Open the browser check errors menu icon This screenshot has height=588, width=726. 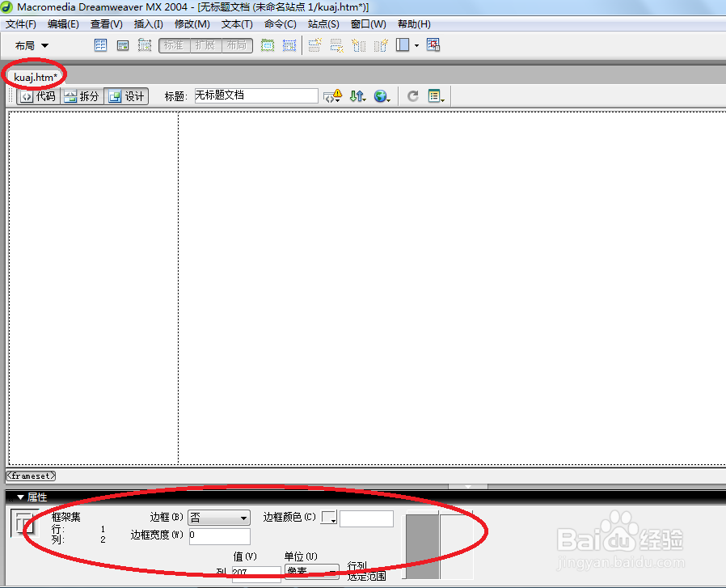pos(332,96)
